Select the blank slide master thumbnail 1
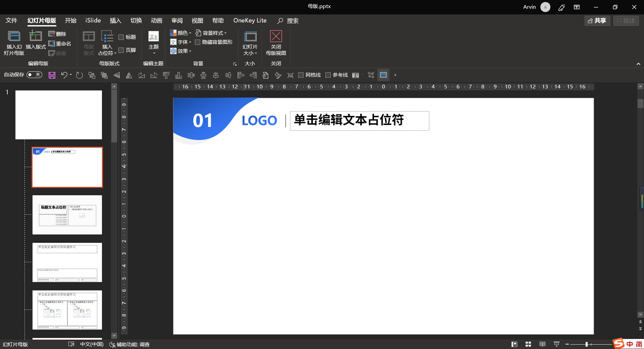644x349 pixels. (x=58, y=115)
